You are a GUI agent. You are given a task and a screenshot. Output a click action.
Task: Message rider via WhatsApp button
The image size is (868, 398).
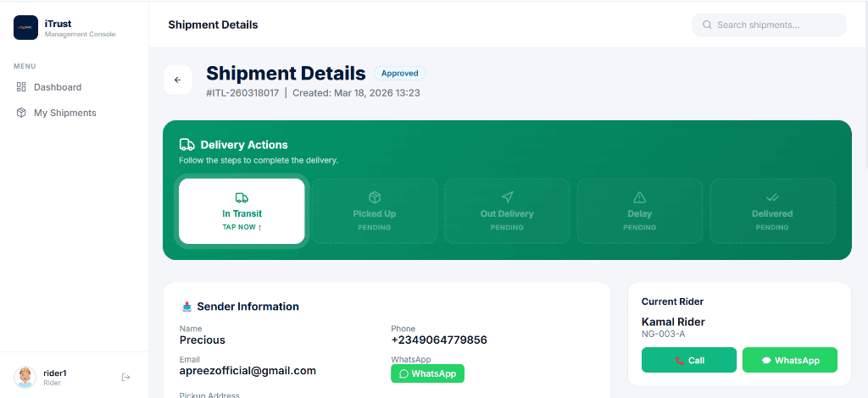[x=790, y=361]
